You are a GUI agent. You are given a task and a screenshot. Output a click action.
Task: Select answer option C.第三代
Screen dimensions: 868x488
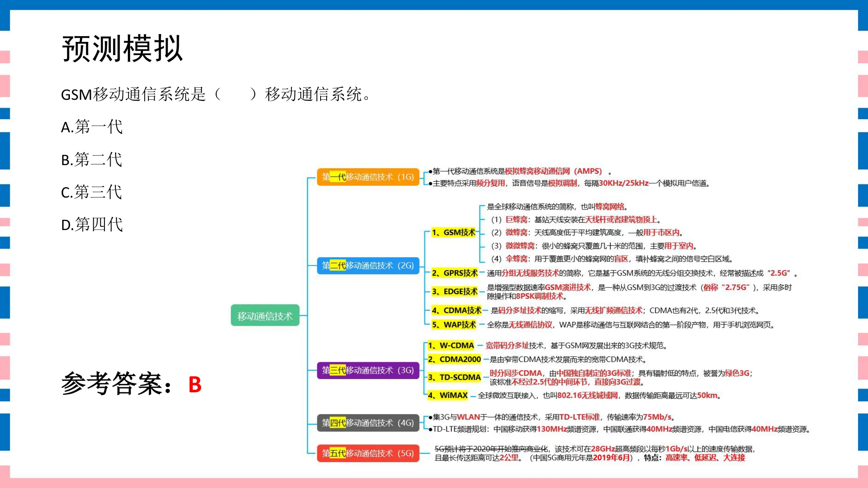tap(92, 192)
